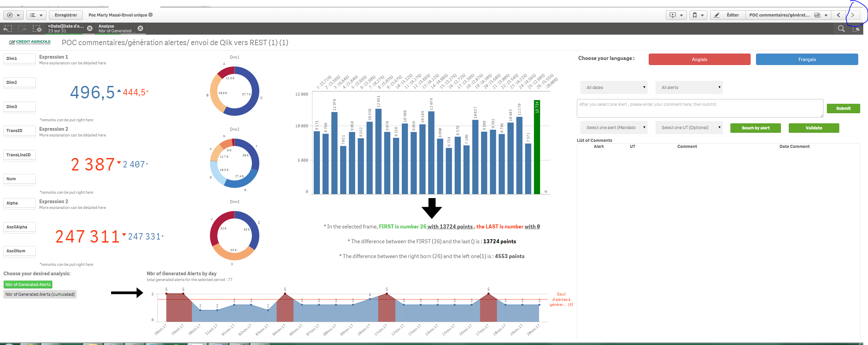
Task: Click the Enregistrer button
Action: (x=66, y=15)
